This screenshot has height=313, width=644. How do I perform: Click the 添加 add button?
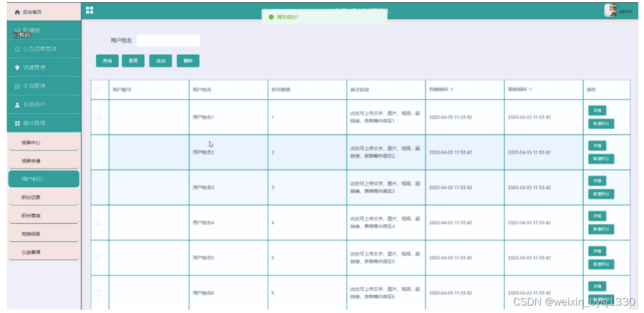(161, 61)
